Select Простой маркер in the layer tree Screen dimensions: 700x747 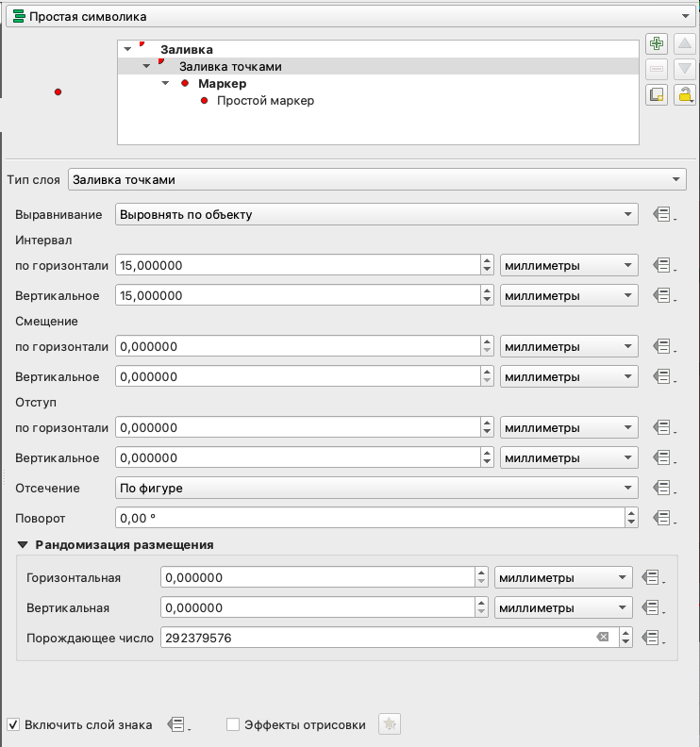pyautogui.click(x=265, y=100)
